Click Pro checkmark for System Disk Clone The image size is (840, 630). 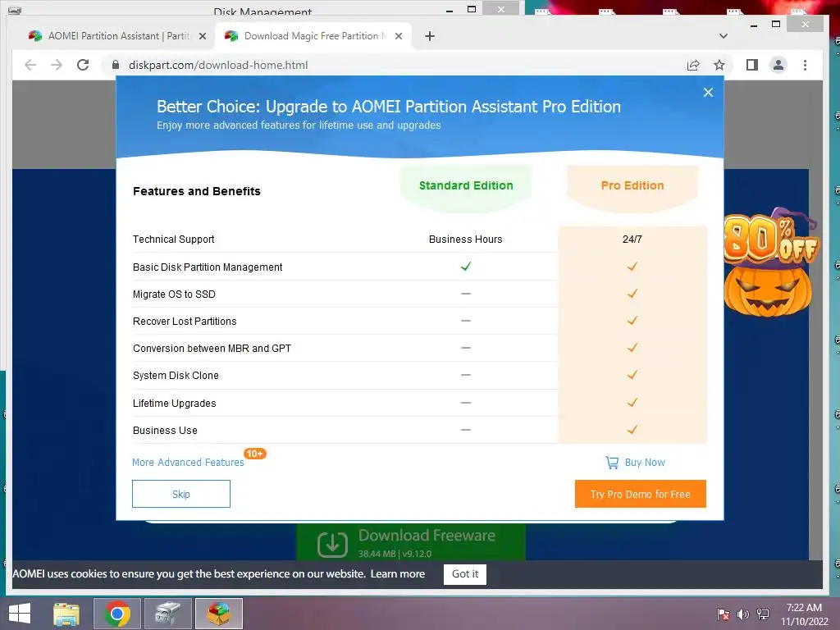click(632, 374)
